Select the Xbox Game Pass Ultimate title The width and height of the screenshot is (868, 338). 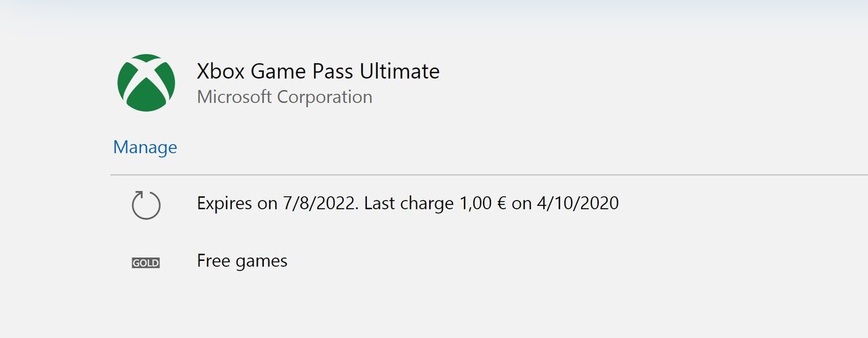click(318, 71)
